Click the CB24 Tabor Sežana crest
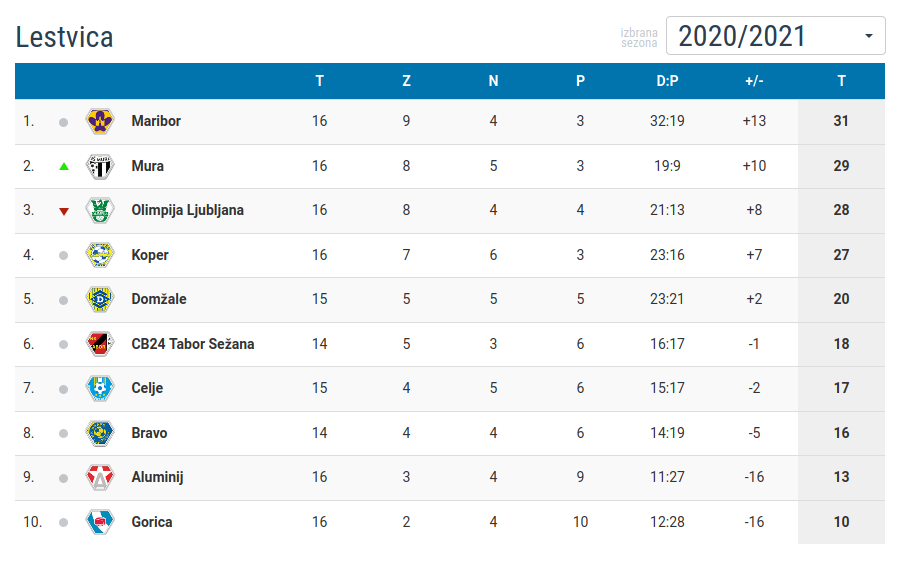The height and width of the screenshot is (565, 900). click(x=99, y=344)
